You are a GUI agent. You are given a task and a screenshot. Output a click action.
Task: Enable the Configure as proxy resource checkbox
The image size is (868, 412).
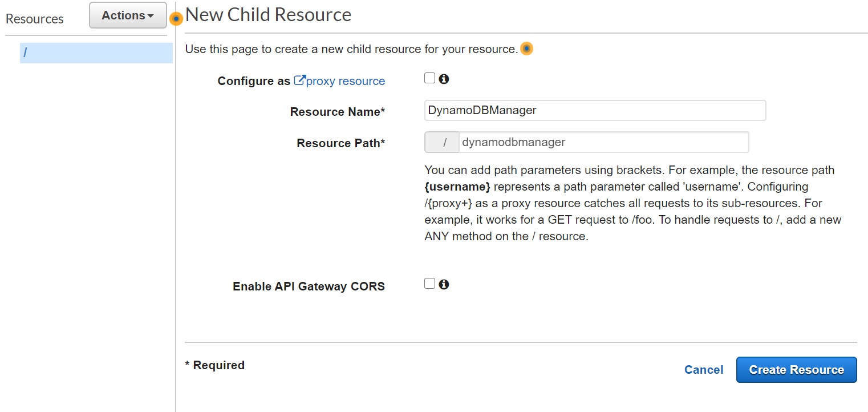tap(429, 78)
